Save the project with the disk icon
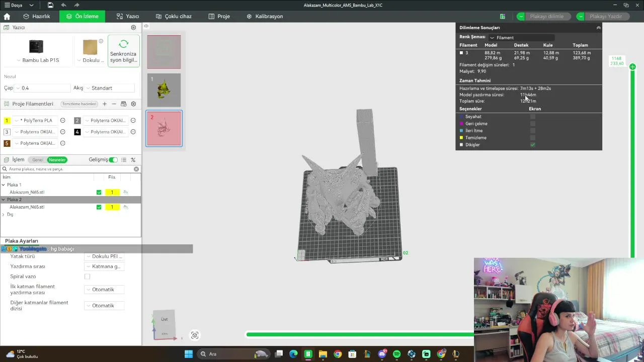This screenshot has width=644, height=362. point(50,5)
